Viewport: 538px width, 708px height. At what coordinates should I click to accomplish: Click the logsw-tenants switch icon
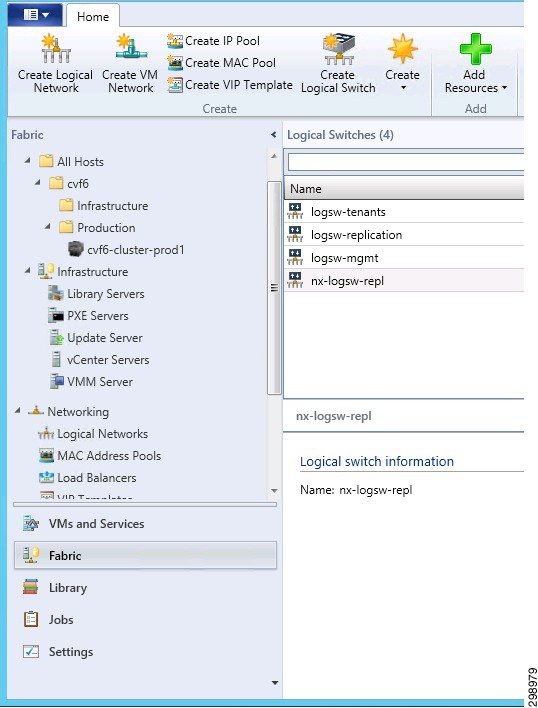point(295,211)
